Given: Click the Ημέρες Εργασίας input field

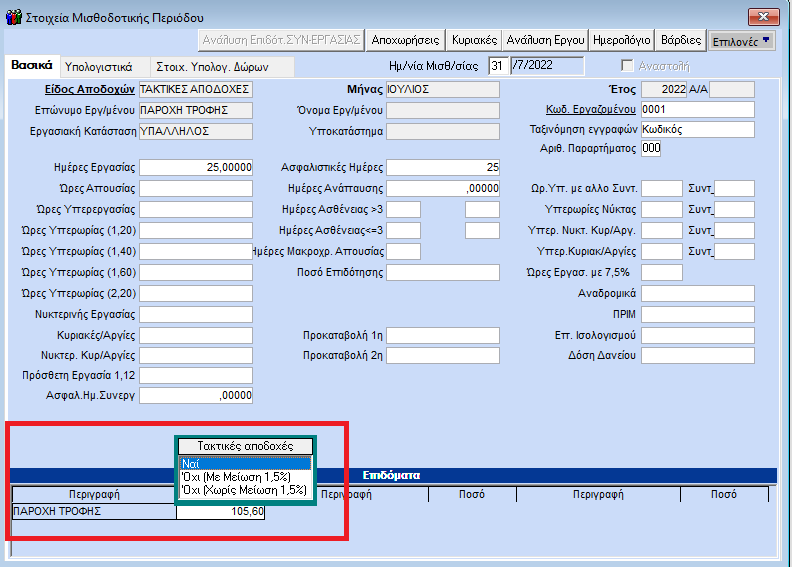Looking at the screenshot, I should pyautogui.click(x=196, y=167).
